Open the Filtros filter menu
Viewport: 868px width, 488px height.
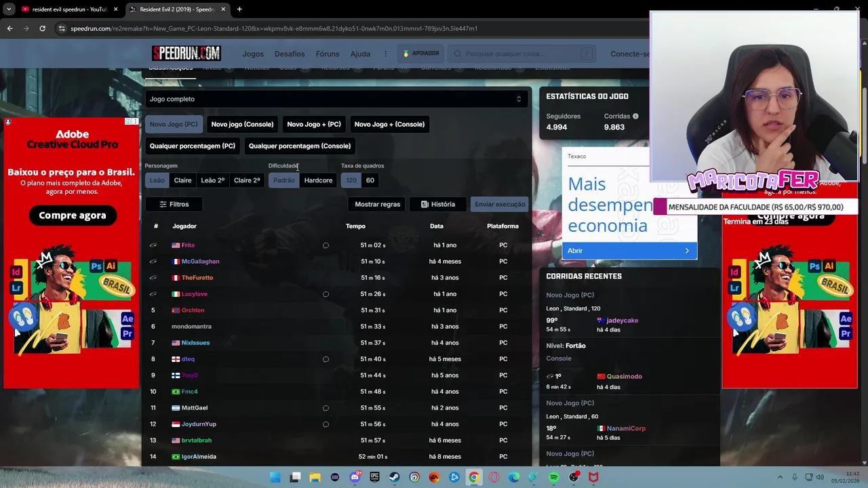point(174,204)
